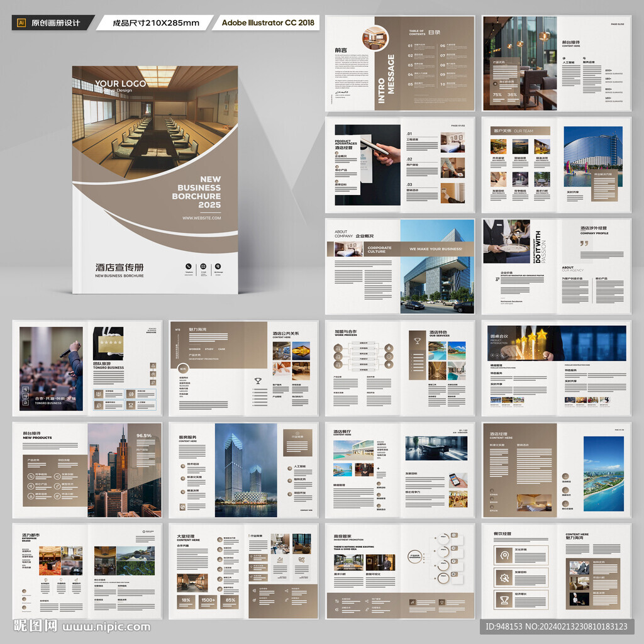The width and height of the screenshot is (644, 644).
Task: Select the conference speaker photo
Action: tap(51, 369)
